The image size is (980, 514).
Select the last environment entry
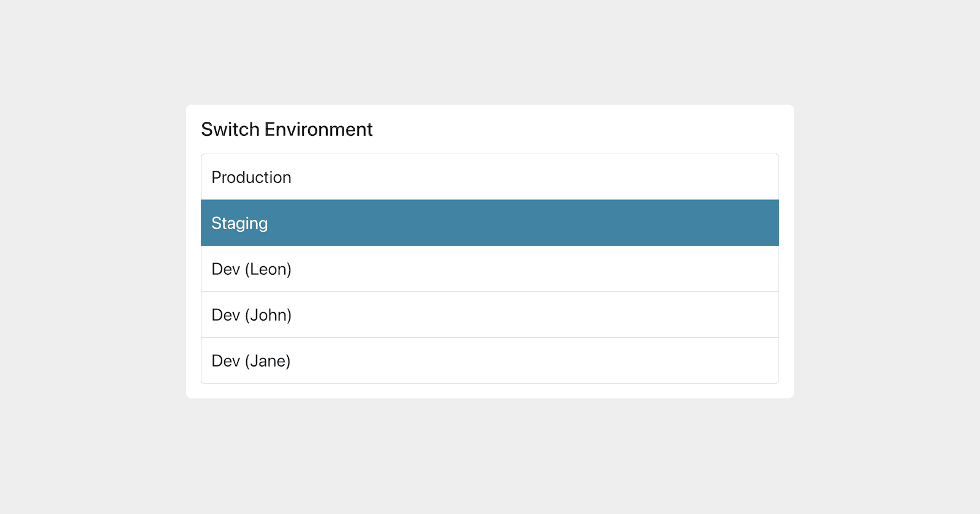coord(490,360)
